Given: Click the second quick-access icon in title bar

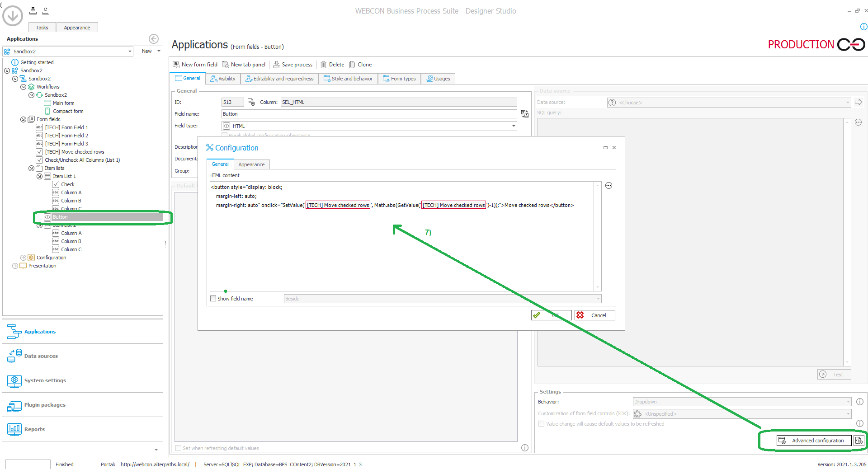Looking at the screenshot, I should click(x=46, y=11).
